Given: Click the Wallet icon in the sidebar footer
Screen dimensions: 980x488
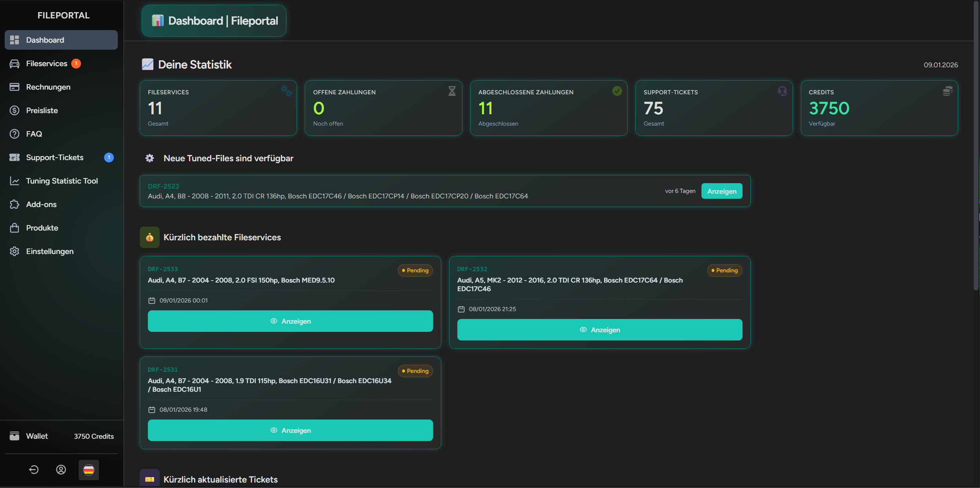Looking at the screenshot, I should tap(14, 436).
